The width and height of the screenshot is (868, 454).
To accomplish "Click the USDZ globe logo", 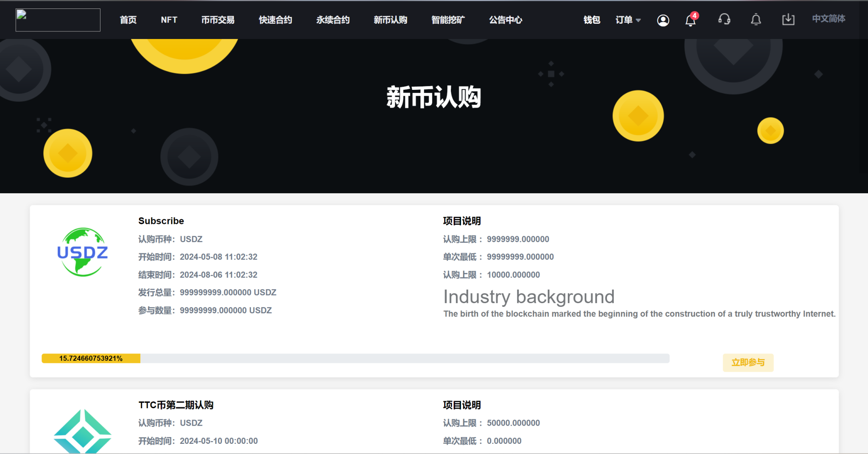I will coord(83,252).
